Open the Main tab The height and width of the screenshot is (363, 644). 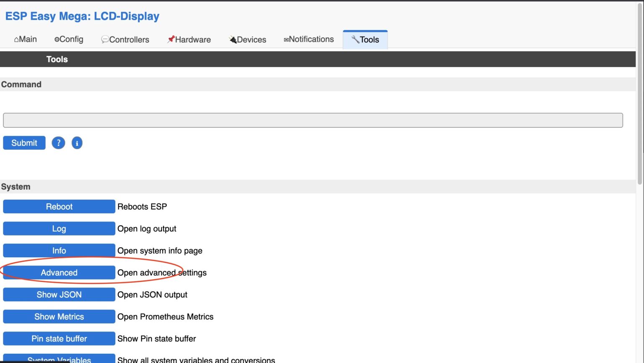[x=26, y=39]
